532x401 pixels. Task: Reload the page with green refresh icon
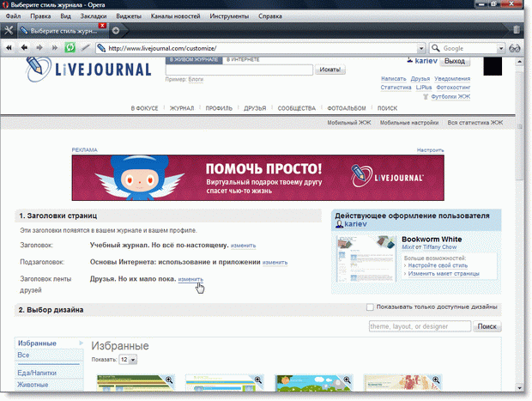pyautogui.click(x=70, y=47)
